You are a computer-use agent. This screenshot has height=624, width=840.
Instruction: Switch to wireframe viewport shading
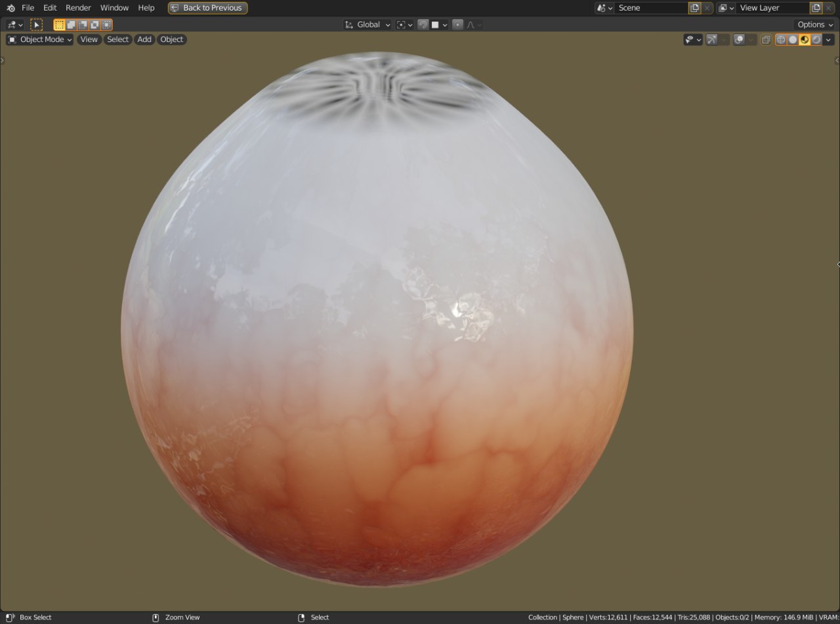coord(781,39)
